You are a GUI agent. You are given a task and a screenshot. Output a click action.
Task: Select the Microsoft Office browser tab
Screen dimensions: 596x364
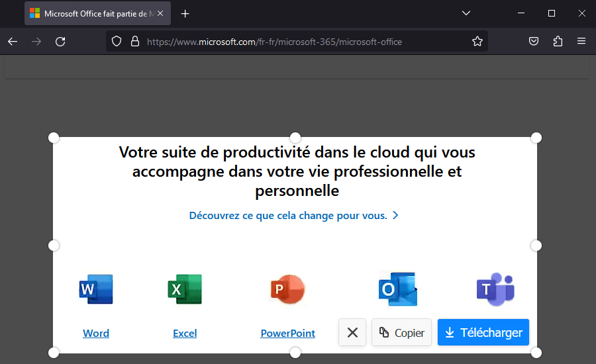click(97, 13)
